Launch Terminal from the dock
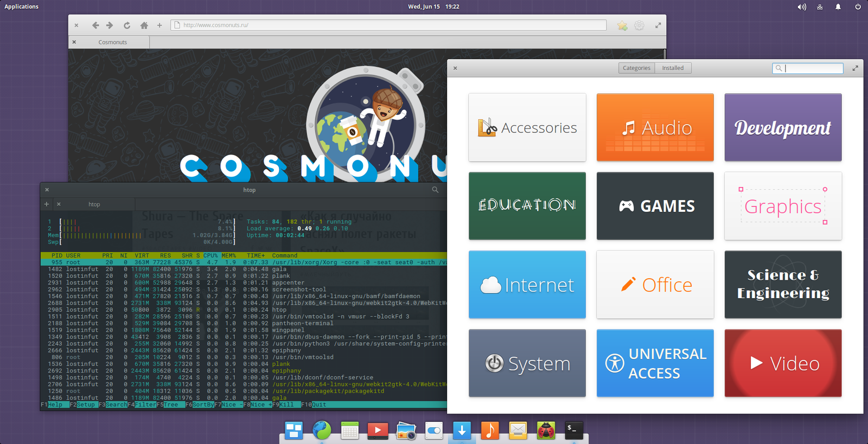The image size is (868, 444). click(x=574, y=430)
